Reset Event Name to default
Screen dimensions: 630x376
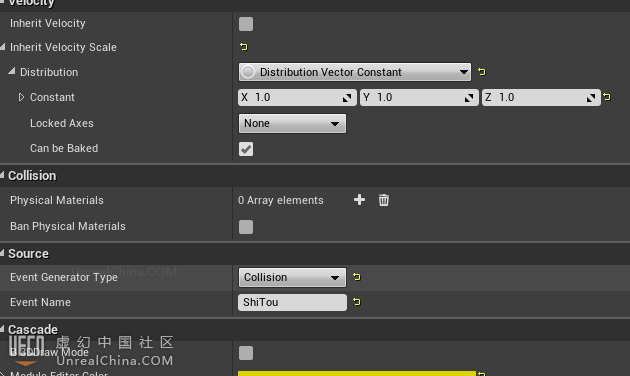[356, 302]
